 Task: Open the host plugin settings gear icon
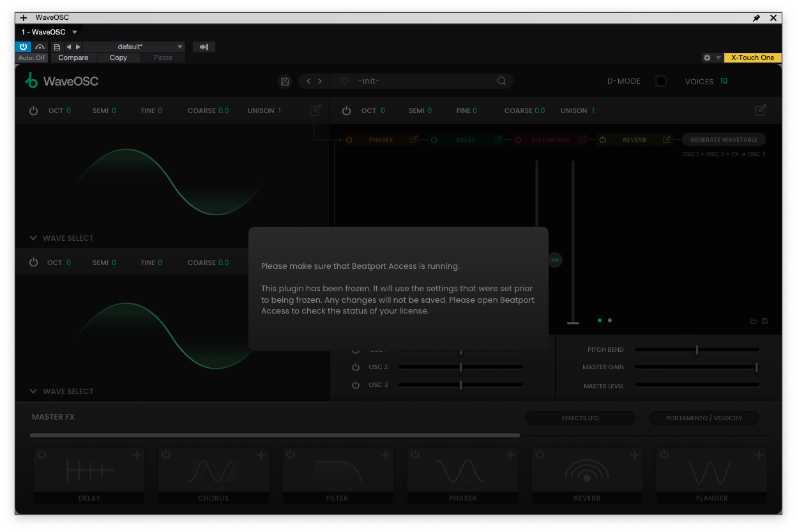click(x=707, y=57)
